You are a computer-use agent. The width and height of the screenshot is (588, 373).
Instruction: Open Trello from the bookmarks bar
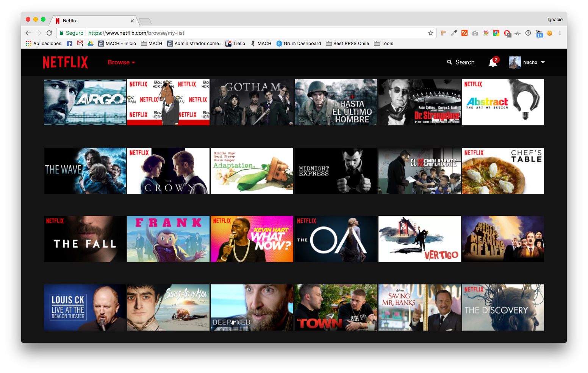pos(236,43)
